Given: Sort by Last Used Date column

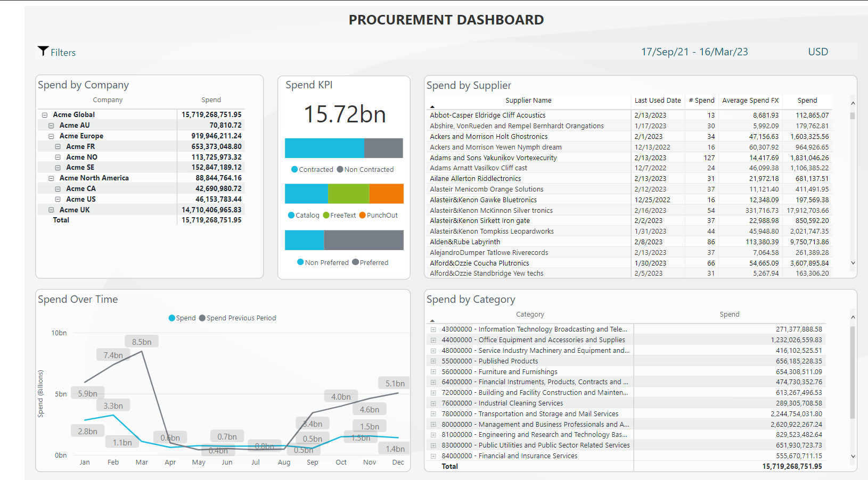Looking at the screenshot, I should coord(657,100).
